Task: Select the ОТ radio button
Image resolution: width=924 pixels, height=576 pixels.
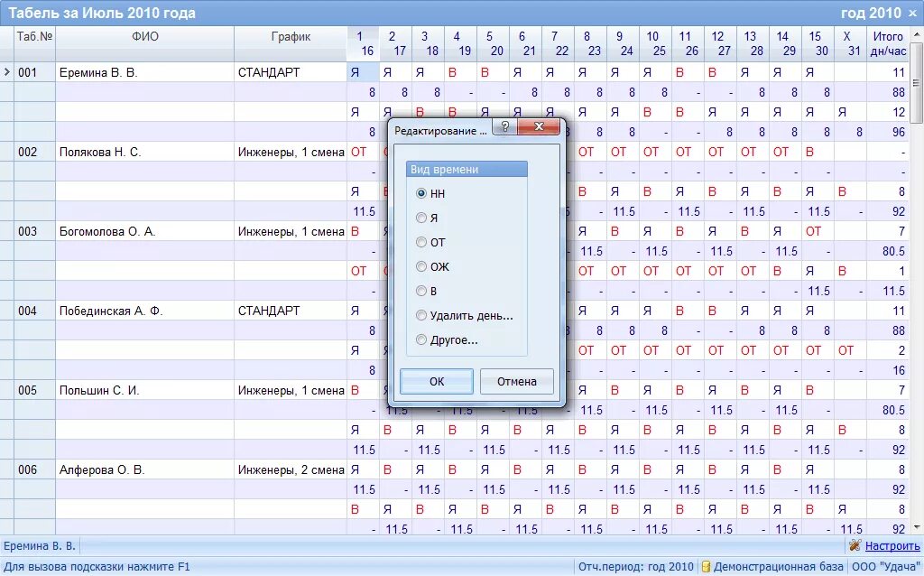Action: (420, 242)
